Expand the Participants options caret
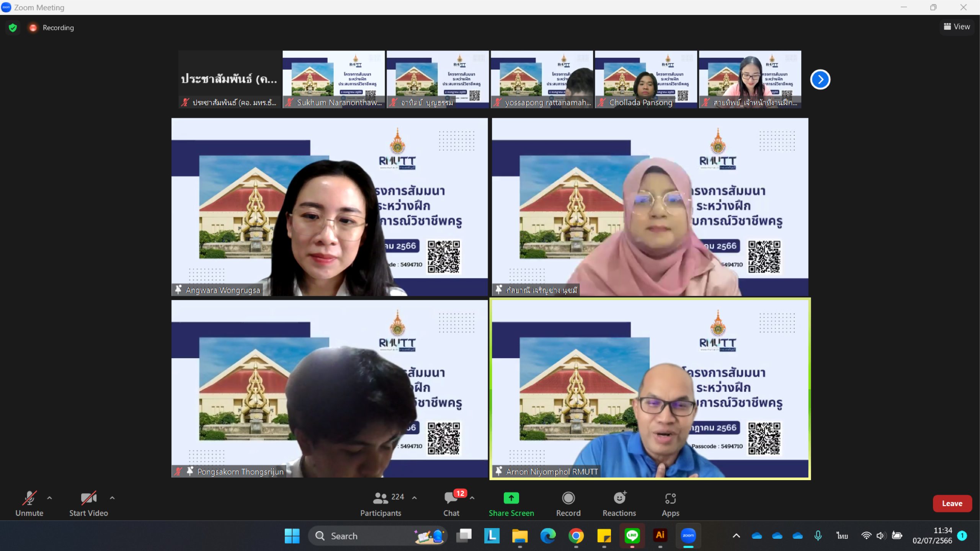Screen dimensions: 980x551 point(414,498)
